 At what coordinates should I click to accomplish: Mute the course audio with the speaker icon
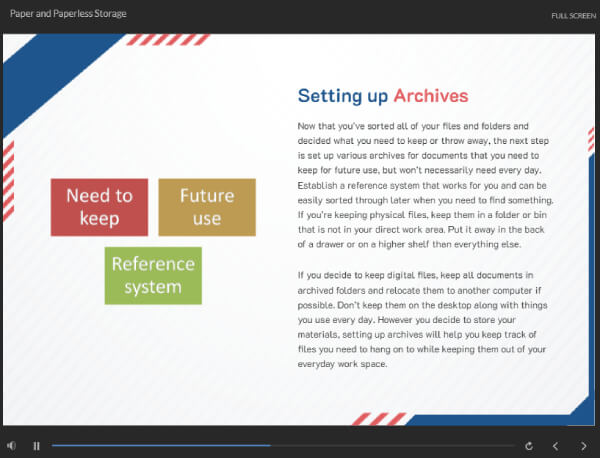pyautogui.click(x=11, y=446)
